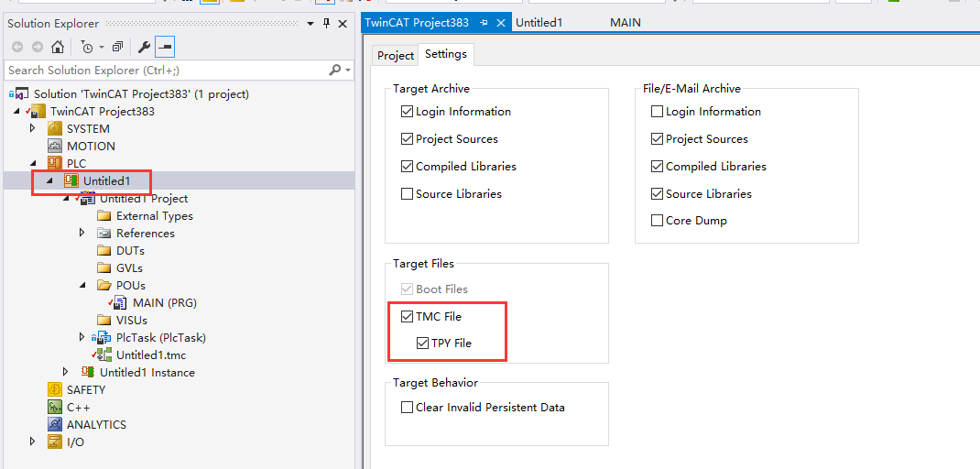Select the Untitled1 Project node
The image size is (980, 469).
click(144, 199)
